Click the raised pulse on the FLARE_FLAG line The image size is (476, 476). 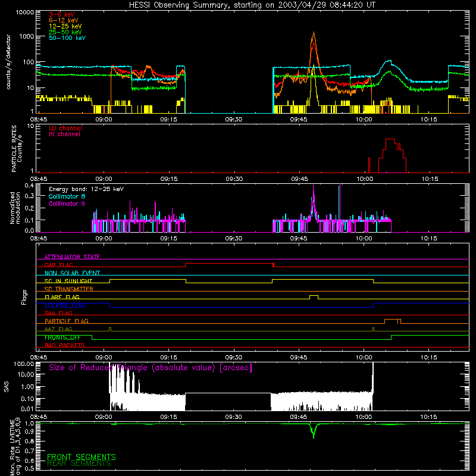[314, 296]
